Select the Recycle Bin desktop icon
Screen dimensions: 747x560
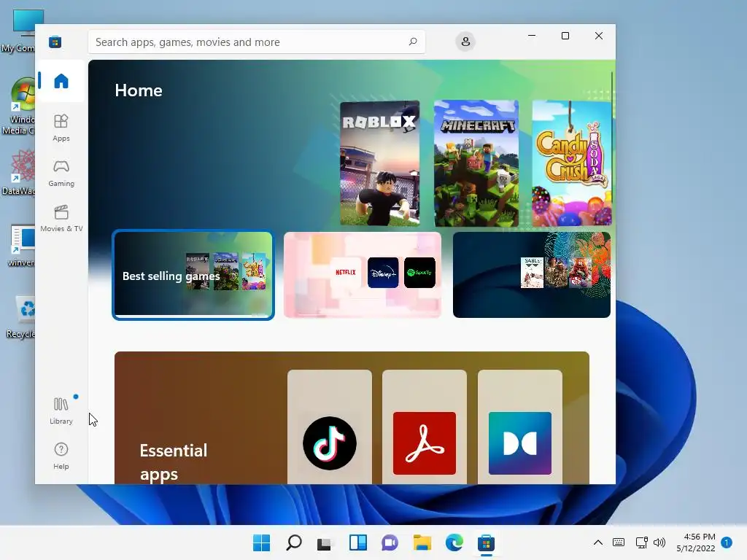point(20,317)
